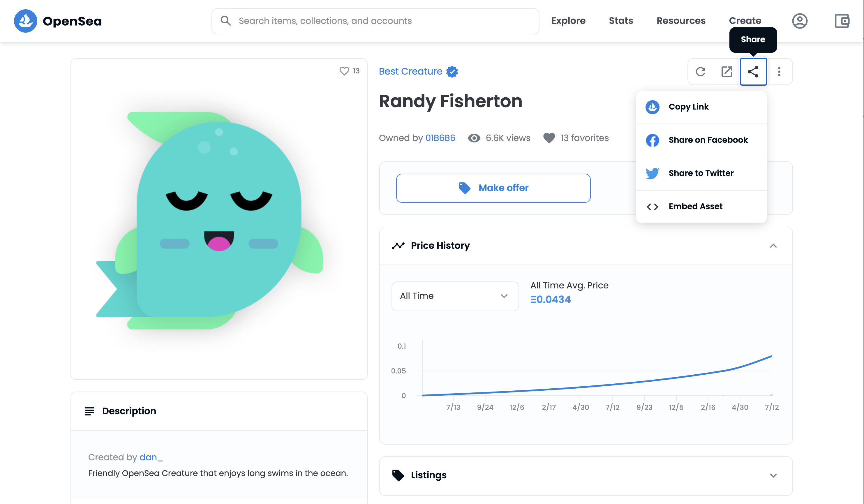Image resolution: width=864 pixels, height=504 pixels.
Task: Click the creator dan_ link
Action: (x=150, y=457)
